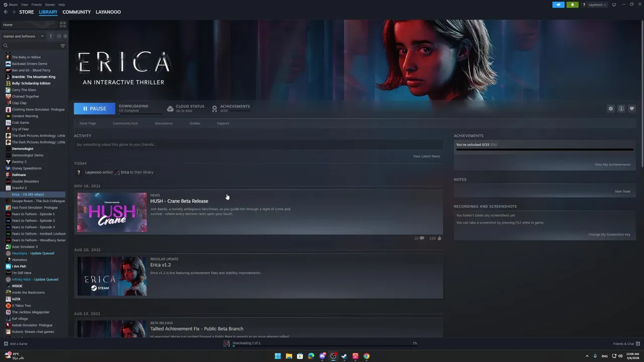Viewport: 644px width, 362px height.
Task: Add Erica to favorites with the heart
Action: (632, 109)
